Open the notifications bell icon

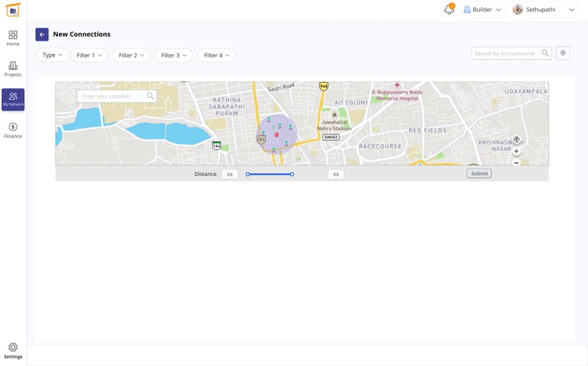[x=449, y=10]
